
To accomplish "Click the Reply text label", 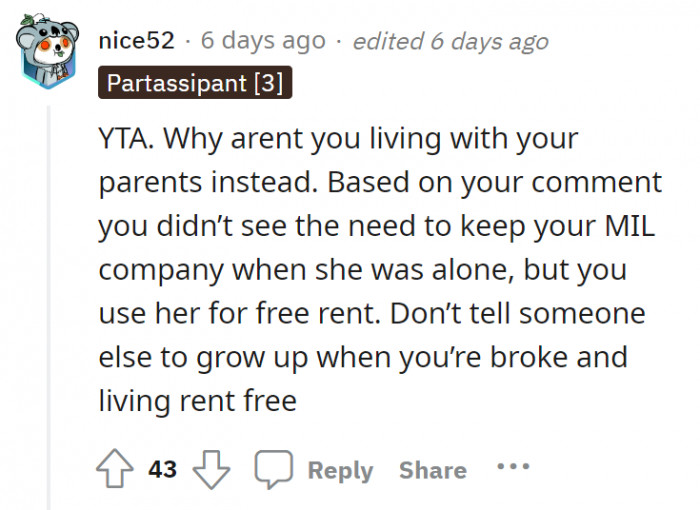I will point(340,470).
